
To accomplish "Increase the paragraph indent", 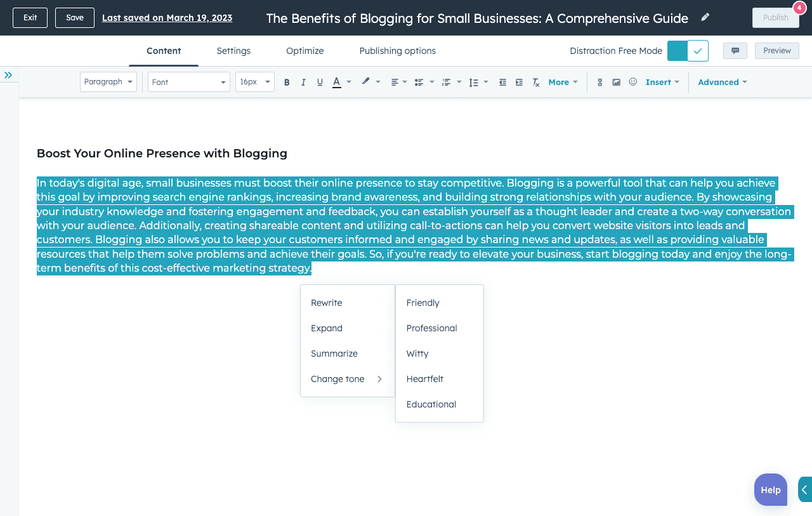I will point(518,82).
